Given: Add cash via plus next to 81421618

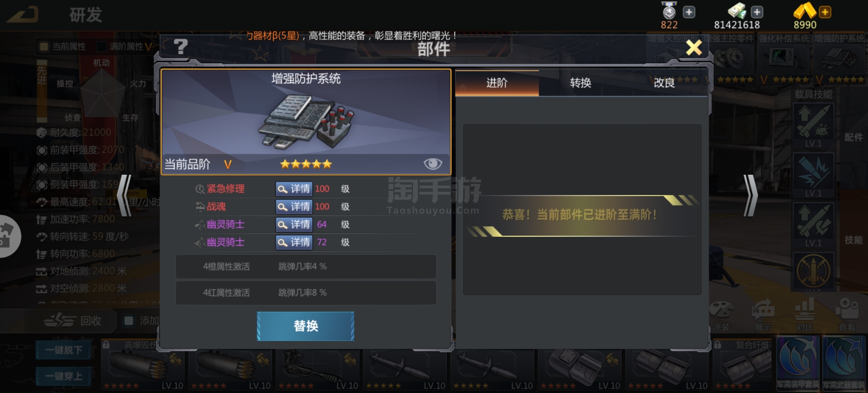Looking at the screenshot, I should click(x=757, y=12).
